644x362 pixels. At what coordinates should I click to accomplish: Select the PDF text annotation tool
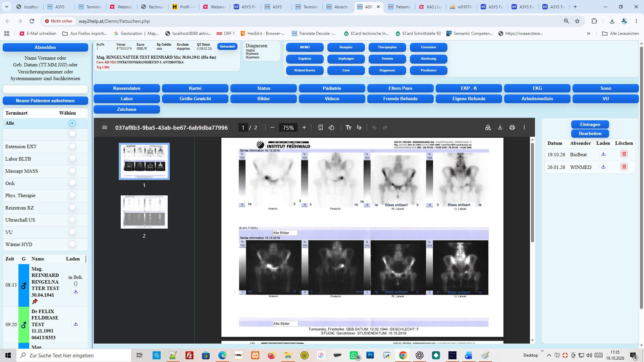click(348, 127)
